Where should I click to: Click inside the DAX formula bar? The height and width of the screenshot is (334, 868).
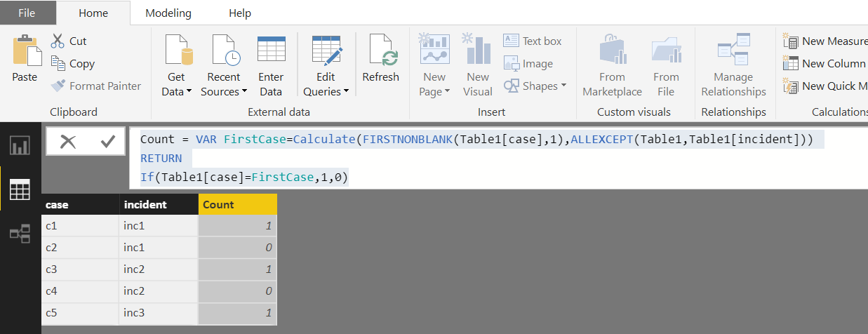click(x=498, y=159)
